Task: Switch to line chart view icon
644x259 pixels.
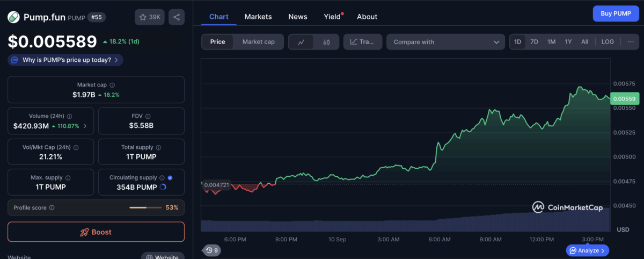Action: pyautogui.click(x=301, y=42)
